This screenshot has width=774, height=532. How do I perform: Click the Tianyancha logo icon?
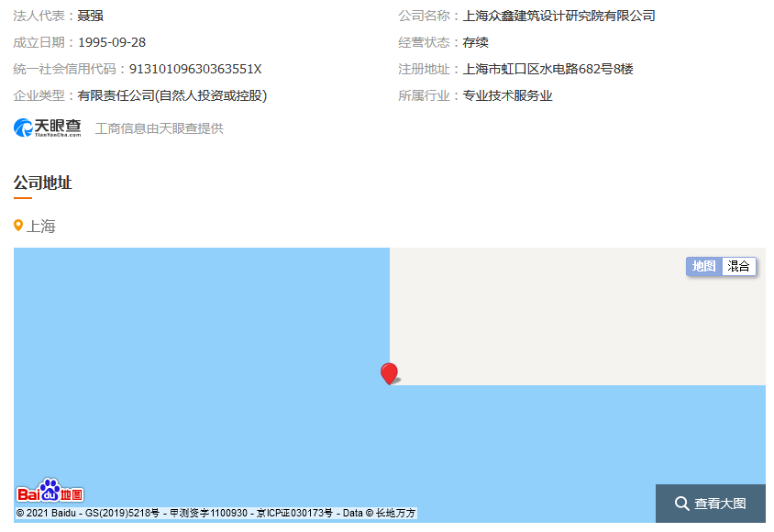48,127
